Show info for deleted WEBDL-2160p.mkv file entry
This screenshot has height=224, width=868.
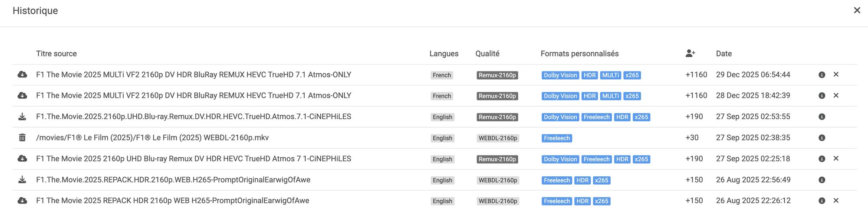coord(822,138)
